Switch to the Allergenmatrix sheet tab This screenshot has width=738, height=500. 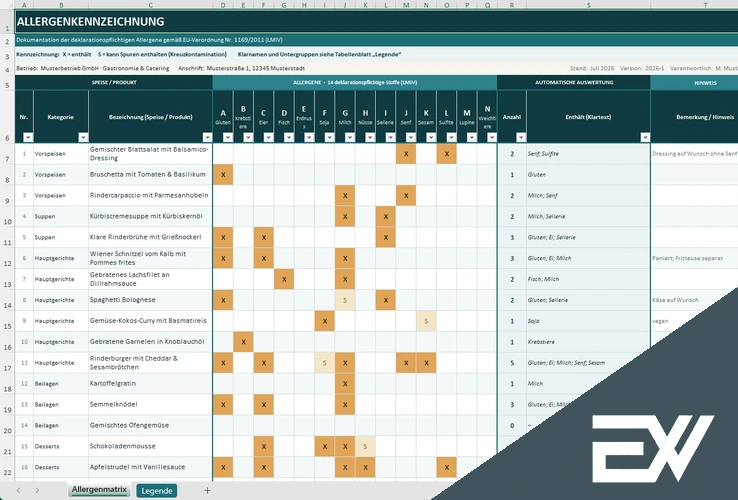click(x=99, y=490)
